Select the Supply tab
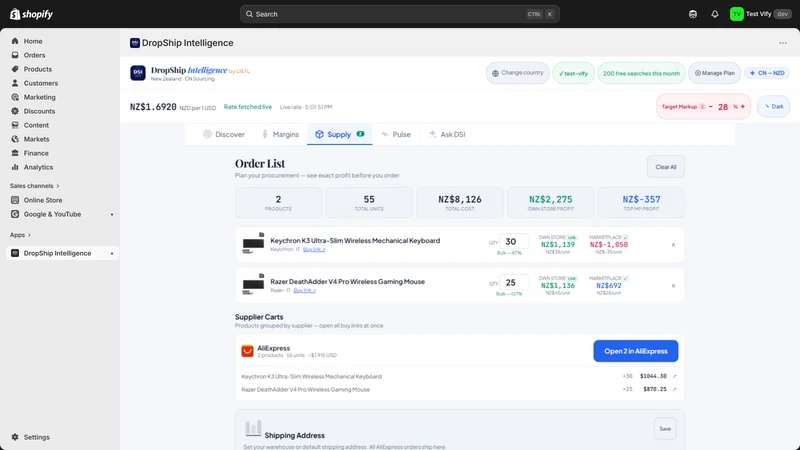 coord(339,134)
